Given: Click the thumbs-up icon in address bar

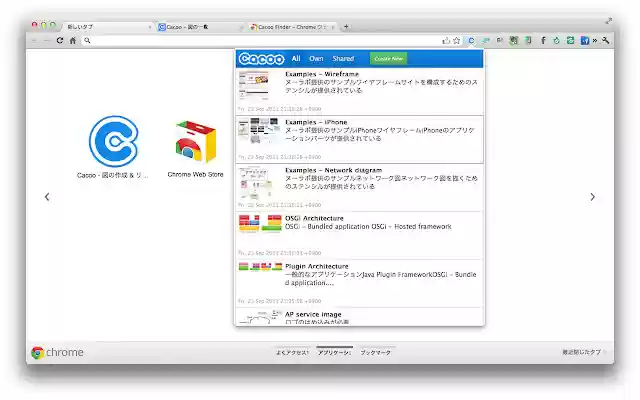Looking at the screenshot, I should pos(446,40).
